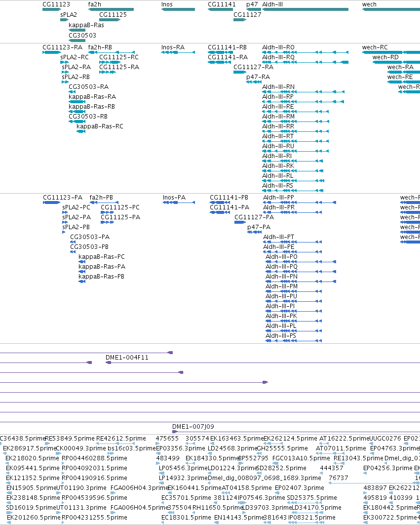Select the fa2h gene in top track
420x525 pixels.
pyautogui.click(x=111, y=9)
